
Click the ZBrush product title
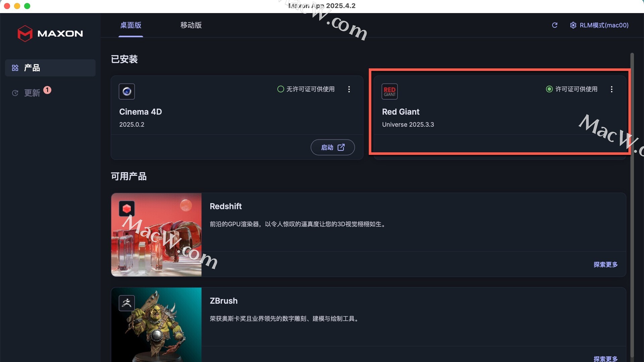[224, 301]
